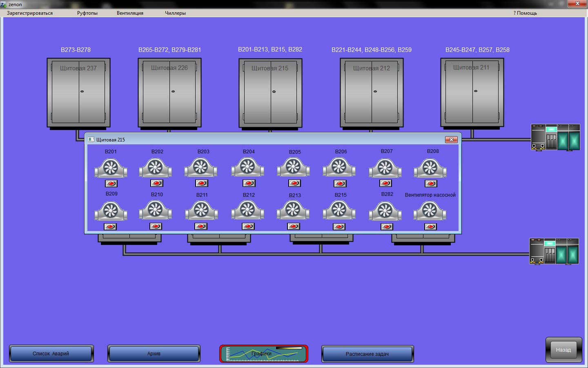This screenshot has height=368, width=588.
Task: Click the B210 fan icon
Action: point(155,210)
